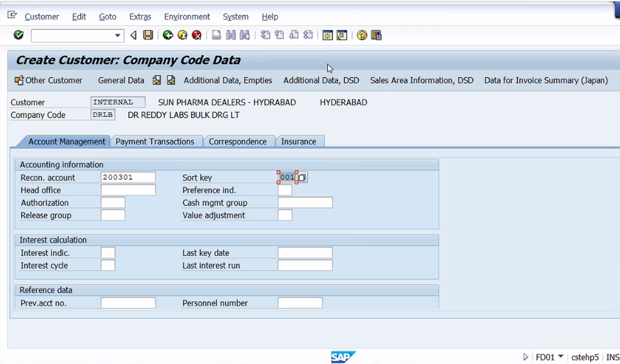Switch to the Correspondence tab
Viewport: 620px width, 364px height.
pos(237,141)
